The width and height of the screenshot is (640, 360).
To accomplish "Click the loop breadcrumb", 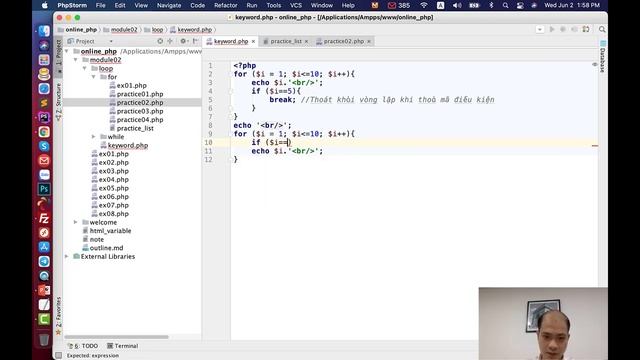I will 157,30.
